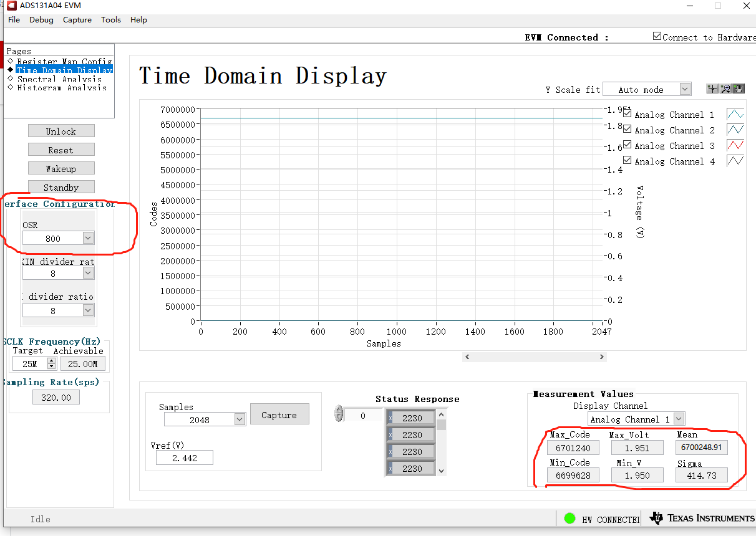Click the Unlock button
Screen dimensions: 756x536
(61, 131)
